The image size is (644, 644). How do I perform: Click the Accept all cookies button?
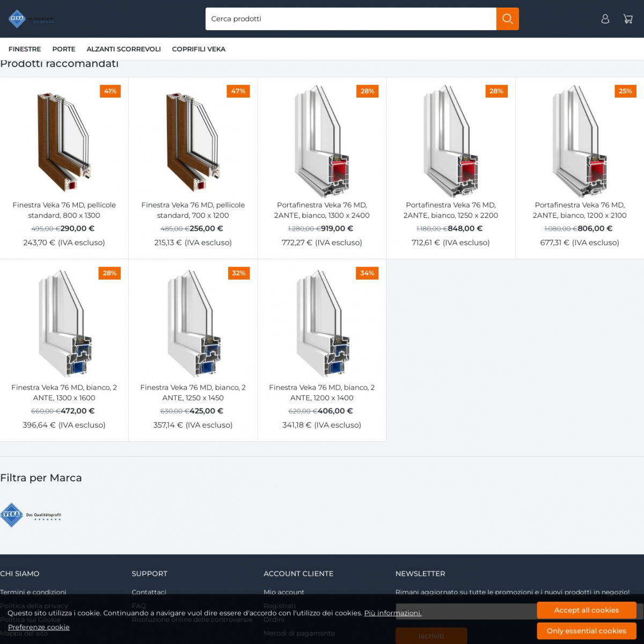pos(587,610)
